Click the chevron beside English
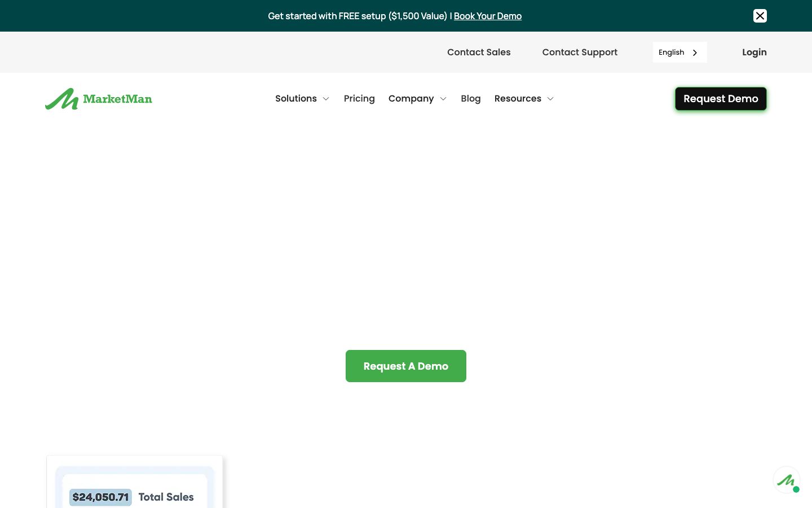 click(x=695, y=52)
